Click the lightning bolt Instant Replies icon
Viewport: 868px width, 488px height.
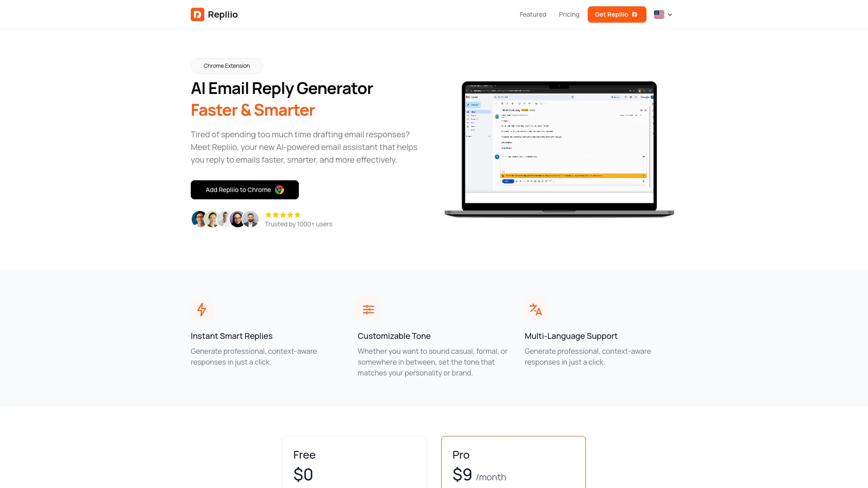tap(202, 309)
